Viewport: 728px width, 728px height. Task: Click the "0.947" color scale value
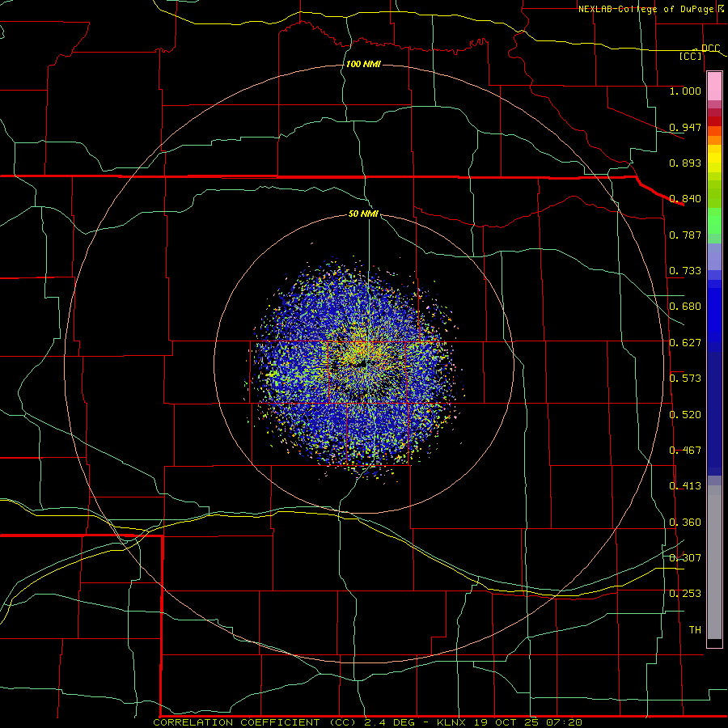[685, 127]
